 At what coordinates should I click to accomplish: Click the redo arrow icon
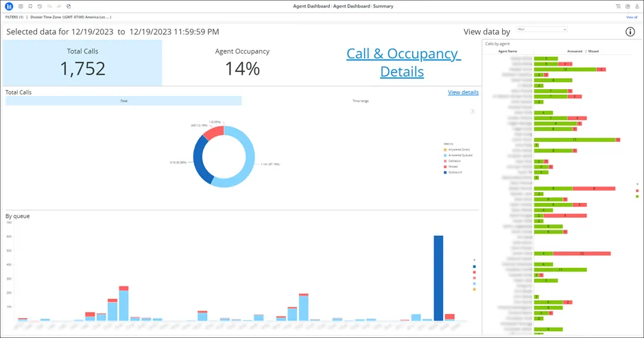click(59, 7)
